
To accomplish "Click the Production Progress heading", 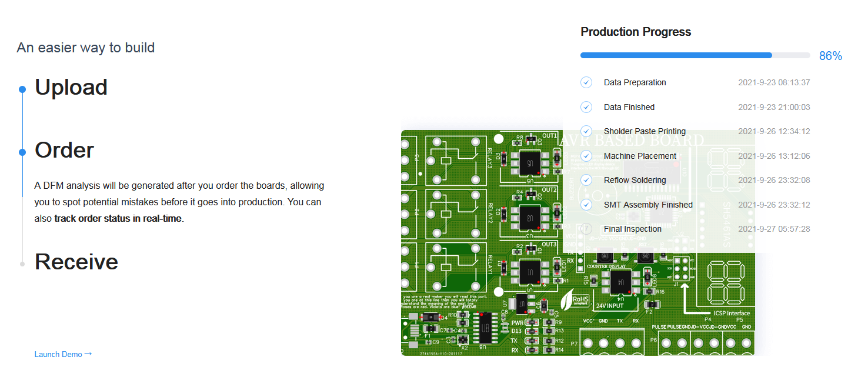I will pos(636,32).
